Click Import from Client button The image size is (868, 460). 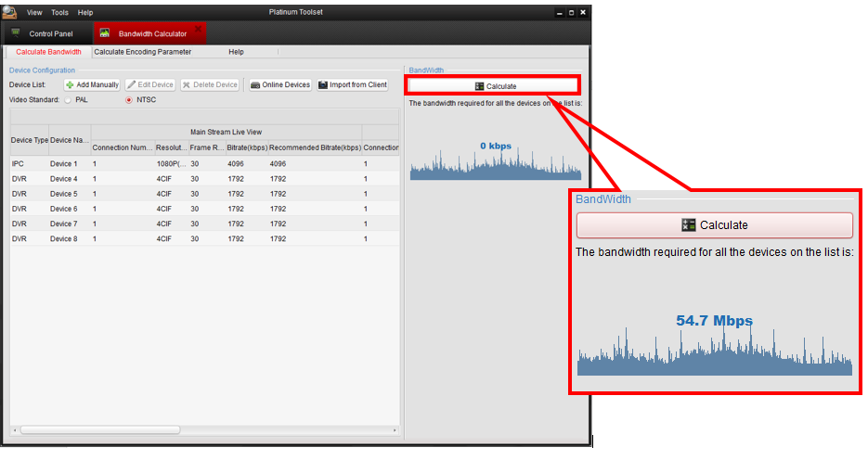[352, 85]
